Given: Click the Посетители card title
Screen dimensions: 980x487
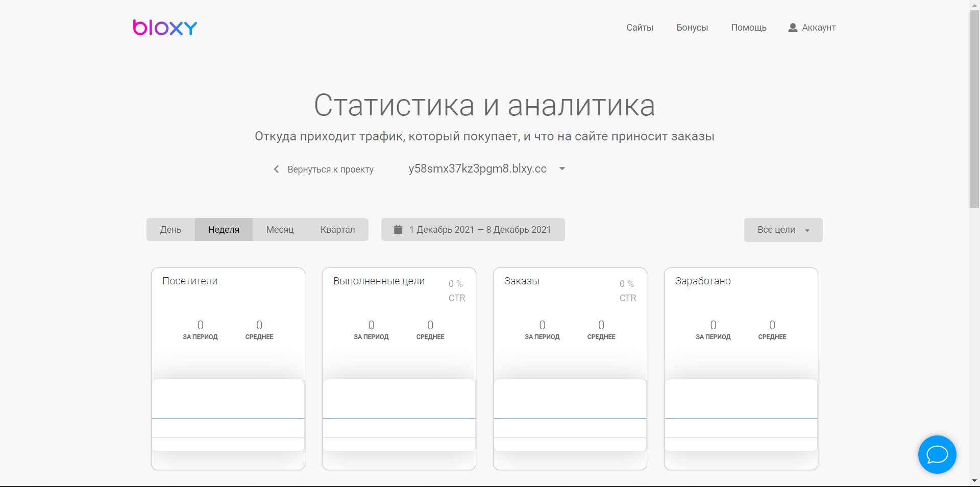Looking at the screenshot, I should coord(190,281).
